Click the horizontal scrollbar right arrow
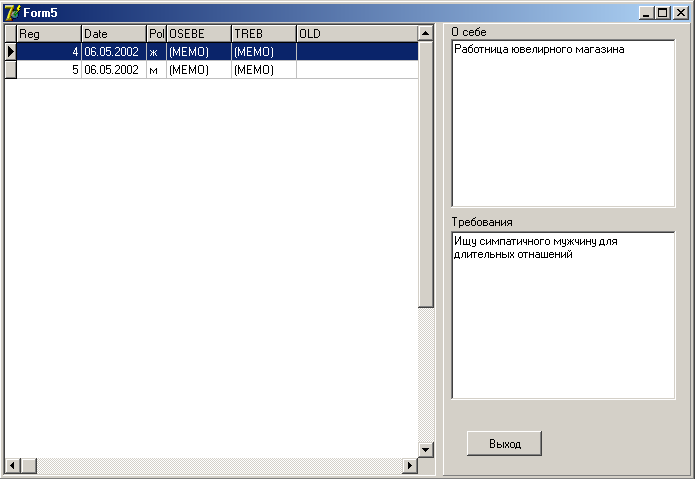 pyautogui.click(x=410, y=465)
